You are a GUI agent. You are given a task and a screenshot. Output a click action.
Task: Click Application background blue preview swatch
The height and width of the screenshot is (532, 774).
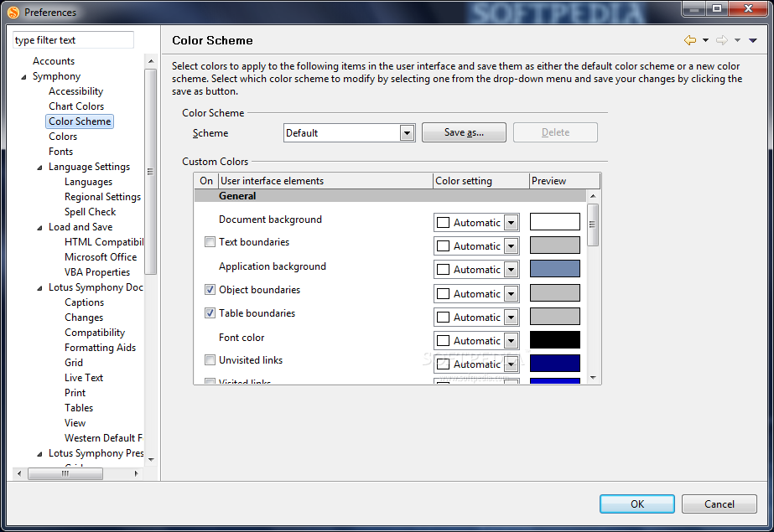[555, 269]
